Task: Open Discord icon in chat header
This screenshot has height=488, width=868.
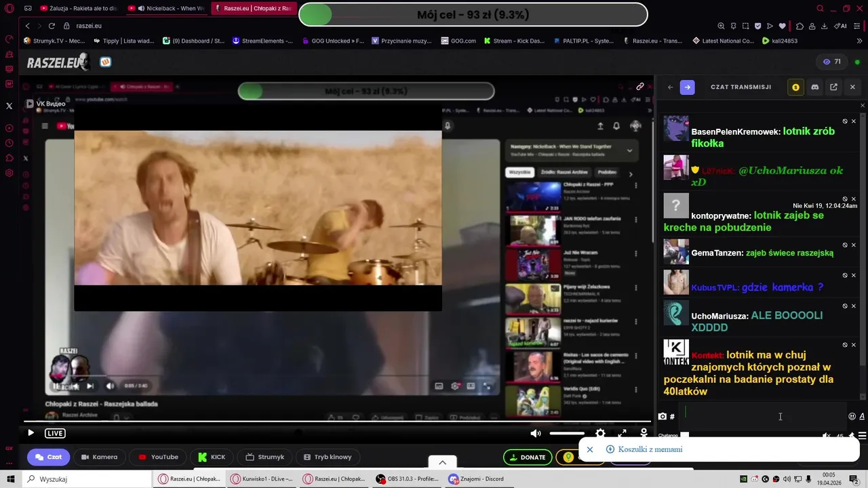Action: pyautogui.click(x=814, y=87)
